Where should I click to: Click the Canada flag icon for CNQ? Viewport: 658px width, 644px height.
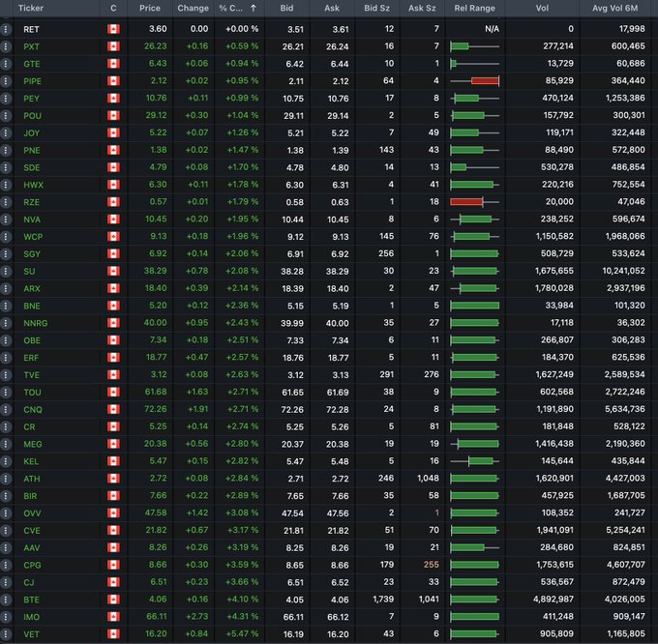113,409
